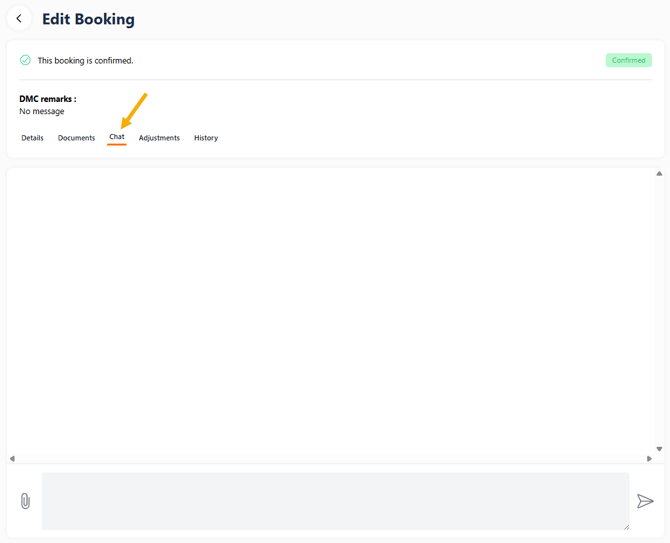Click the green confirmed checkmark icon
Viewport: 670px width, 543px height.
click(25, 60)
